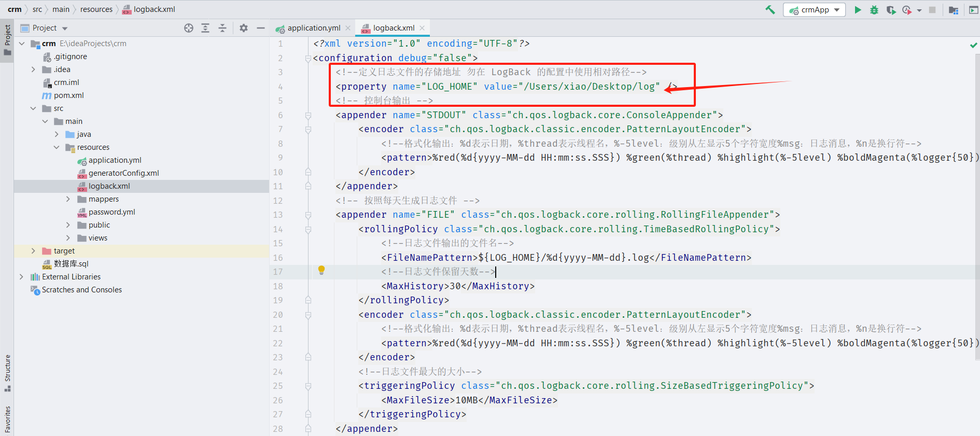Click the Run Anything window icon
This screenshot has width=980, height=436.
tap(973, 10)
